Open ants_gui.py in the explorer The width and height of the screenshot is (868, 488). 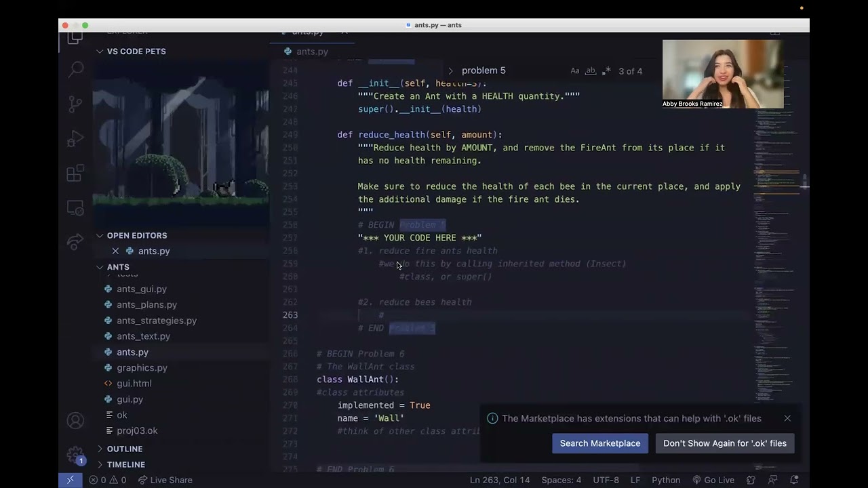pyautogui.click(x=141, y=289)
